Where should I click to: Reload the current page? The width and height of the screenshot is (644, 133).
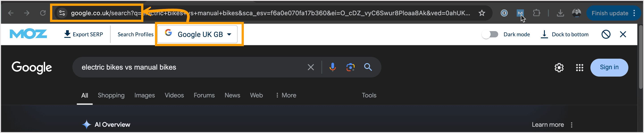pos(42,13)
